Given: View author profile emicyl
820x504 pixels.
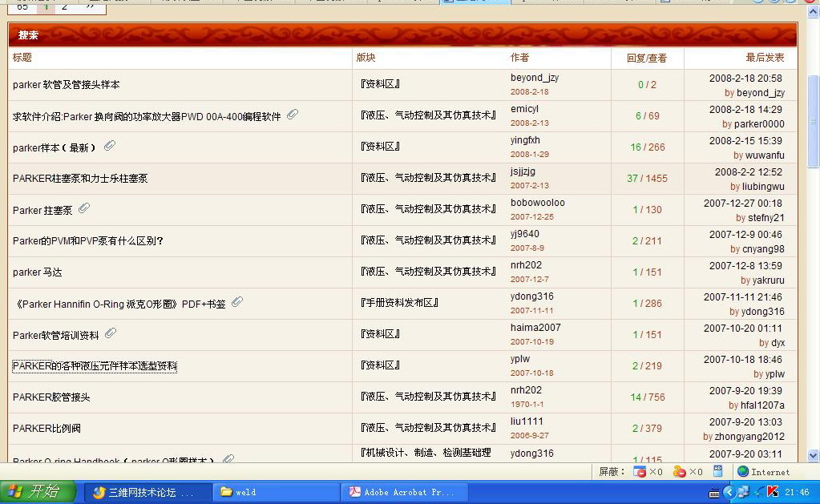Looking at the screenshot, I should 524,109.
